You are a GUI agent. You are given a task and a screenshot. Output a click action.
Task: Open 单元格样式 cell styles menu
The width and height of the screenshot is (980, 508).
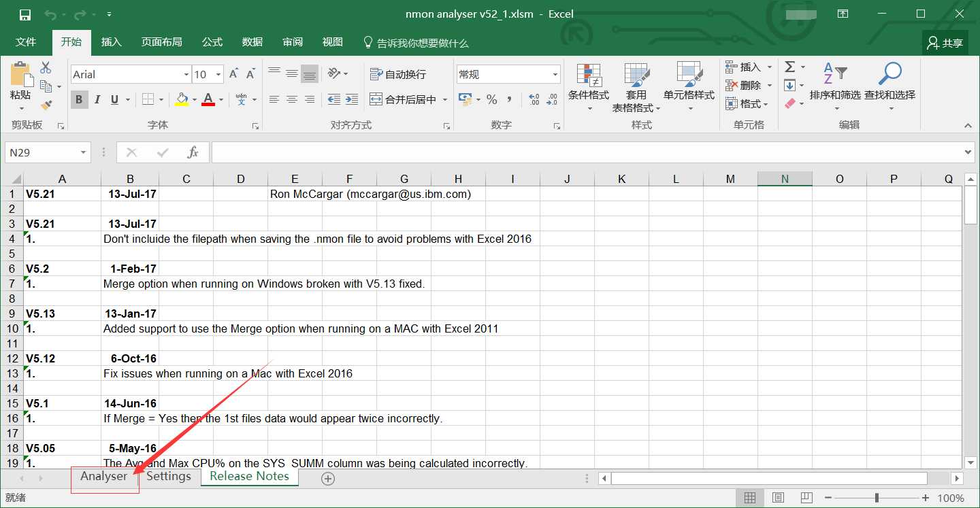[x=689, y=88]
